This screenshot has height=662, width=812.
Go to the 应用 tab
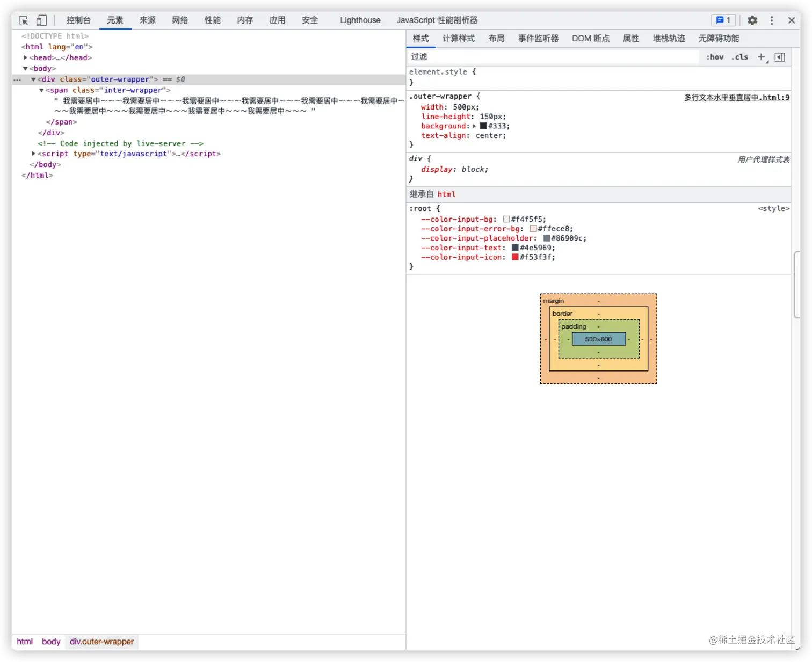277,20
